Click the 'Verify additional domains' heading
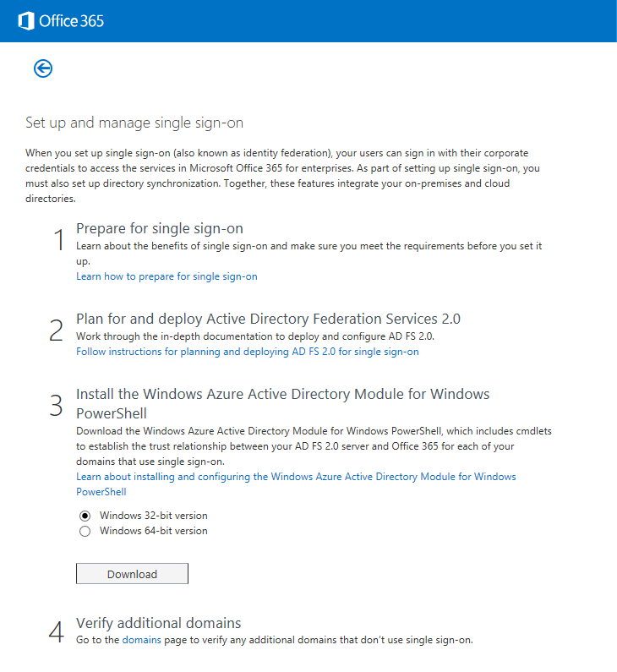 (159, 623)
